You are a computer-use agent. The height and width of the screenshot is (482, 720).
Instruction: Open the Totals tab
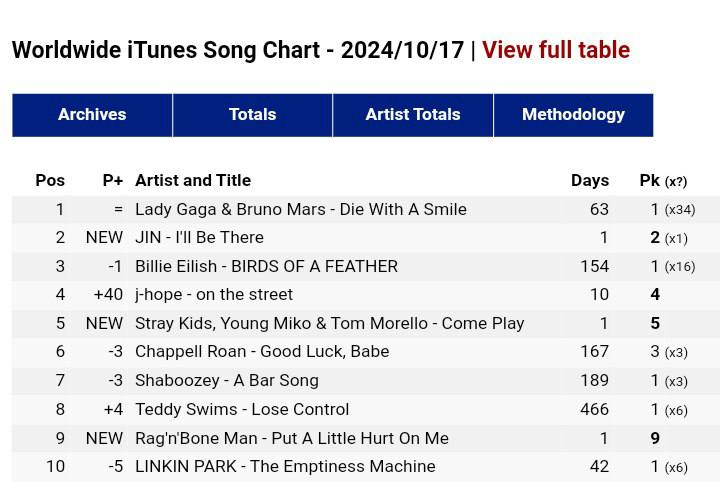click(252, 115)
